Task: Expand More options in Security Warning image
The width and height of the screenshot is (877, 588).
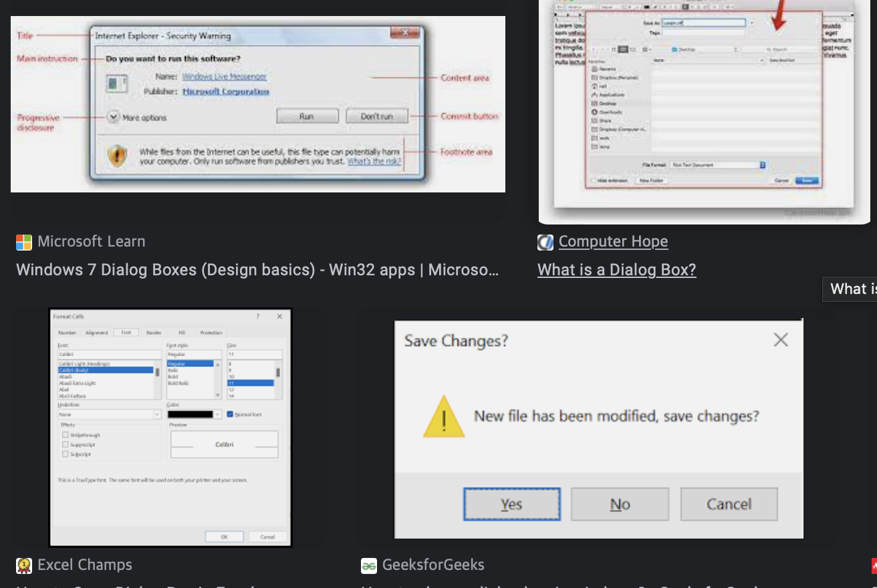Action: 114,117
